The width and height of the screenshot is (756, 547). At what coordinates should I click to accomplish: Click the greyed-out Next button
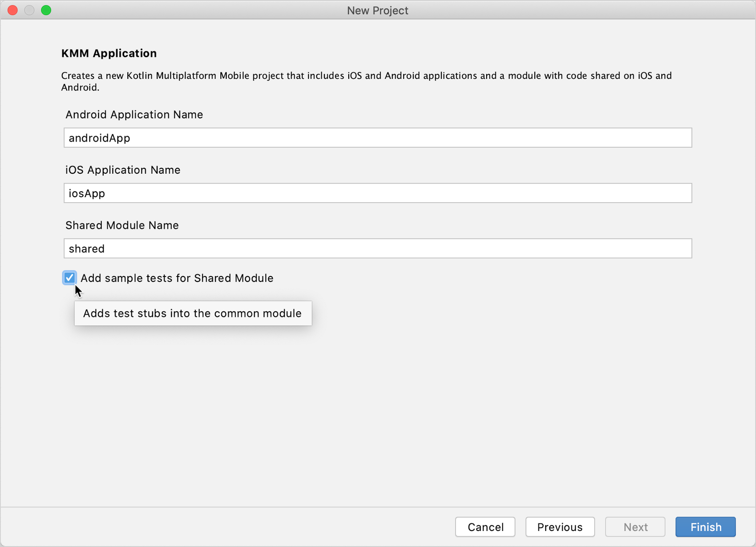(635, 527)
